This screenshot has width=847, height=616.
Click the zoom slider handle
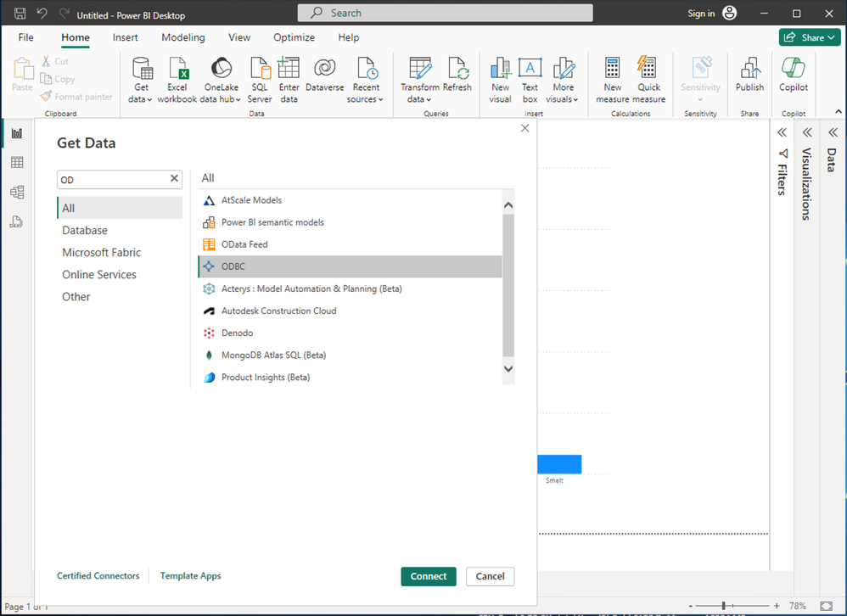723,606
